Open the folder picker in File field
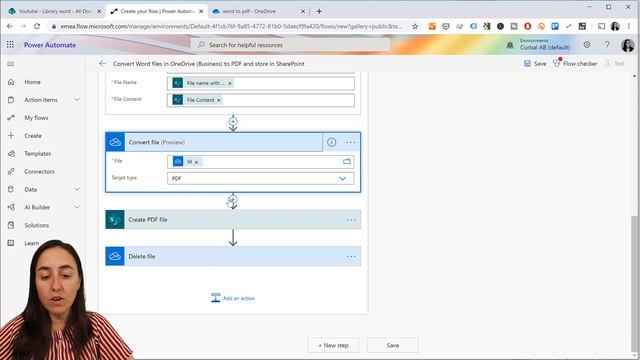Image resolution: width=640 pixels, height=360 pixels. pyautogui.click(x=347, y=162)
